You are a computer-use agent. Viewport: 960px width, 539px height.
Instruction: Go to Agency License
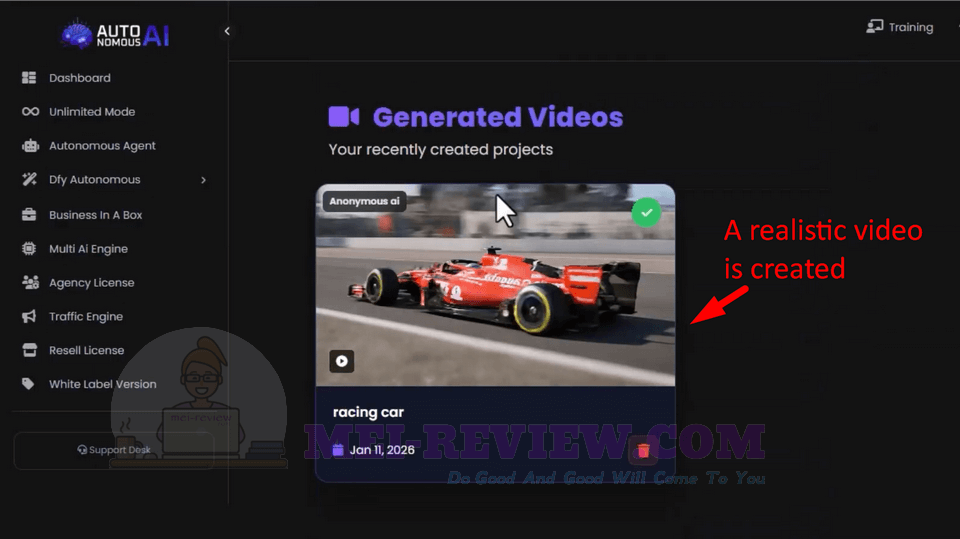pos(92,282)
